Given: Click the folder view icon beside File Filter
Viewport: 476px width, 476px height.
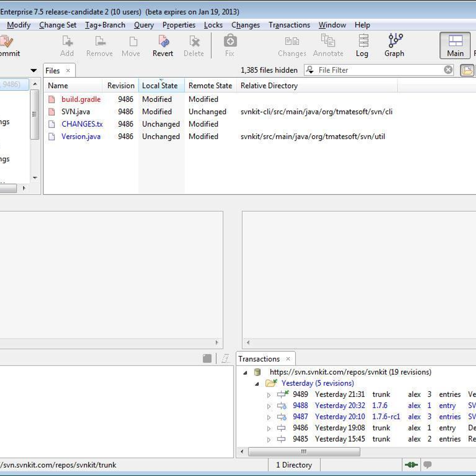Looking at the screenshot, I should pos(467,70).
